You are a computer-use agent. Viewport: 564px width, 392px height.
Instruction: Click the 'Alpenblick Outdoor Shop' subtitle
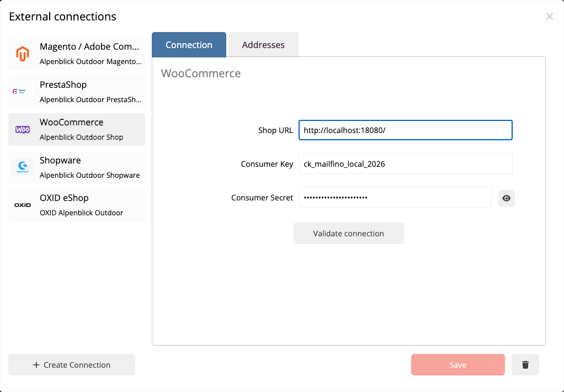(81, 137)
